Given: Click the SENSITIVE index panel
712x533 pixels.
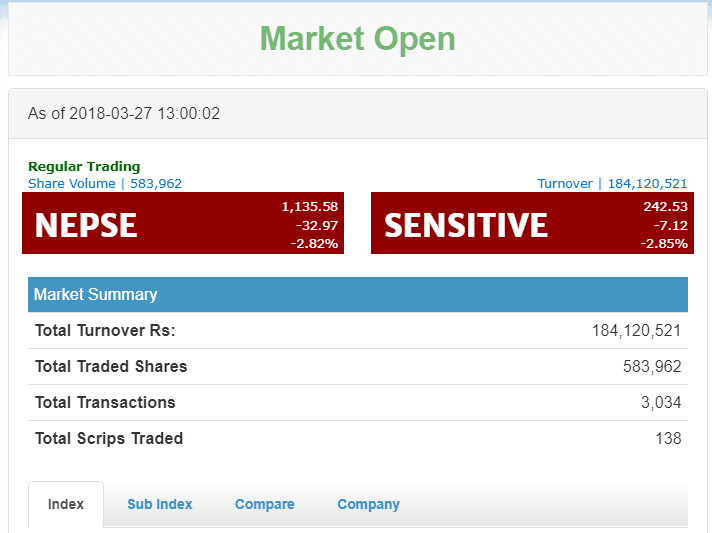Looking at the screenshot, I should [532, 223].
